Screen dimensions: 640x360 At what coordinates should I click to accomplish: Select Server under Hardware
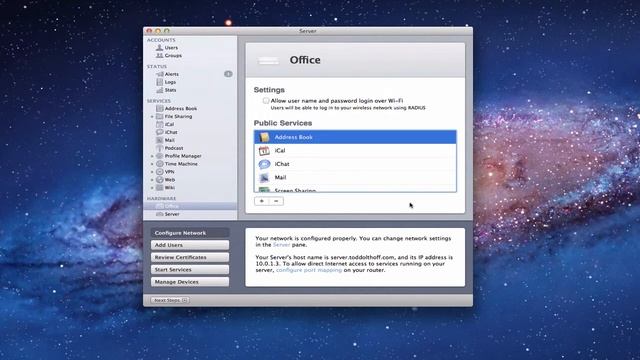pyautogui.click(x=168, y=214)
